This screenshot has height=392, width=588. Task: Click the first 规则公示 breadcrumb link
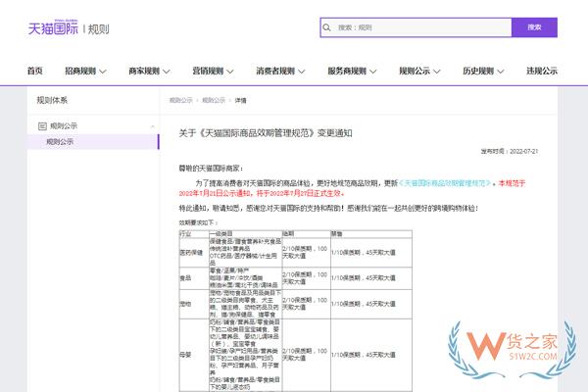click(180, 100)
